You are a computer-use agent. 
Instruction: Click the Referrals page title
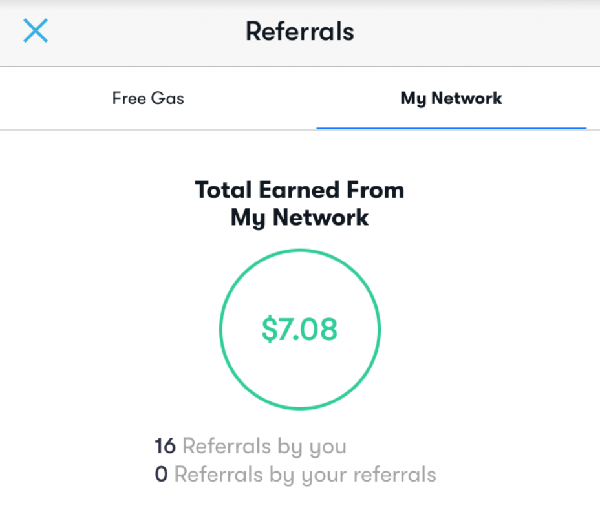point(300,31)
